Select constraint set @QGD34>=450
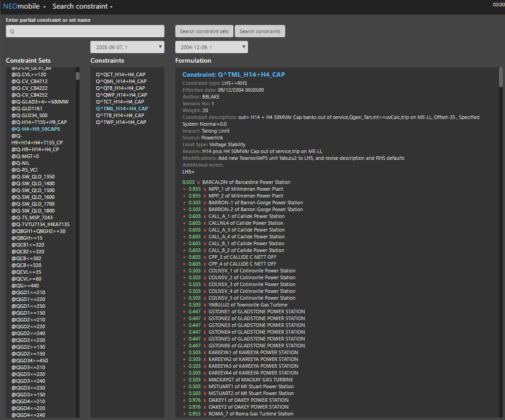Viewport: 505px width, 420px height. coord(30,361)
